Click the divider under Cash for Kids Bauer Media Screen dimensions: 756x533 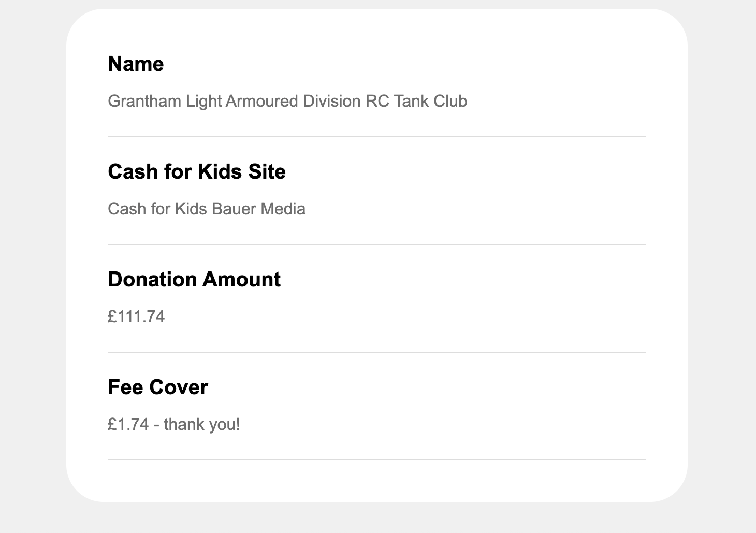tap(376, 244)
